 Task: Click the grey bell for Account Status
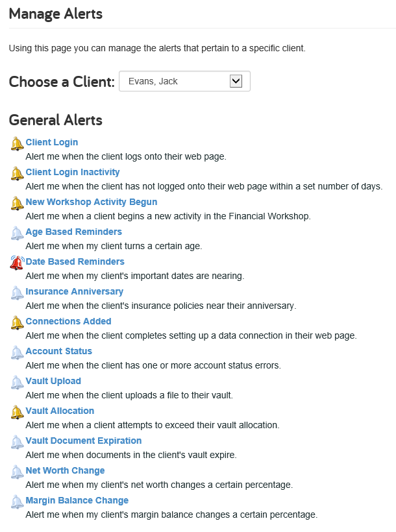point(17,352)
